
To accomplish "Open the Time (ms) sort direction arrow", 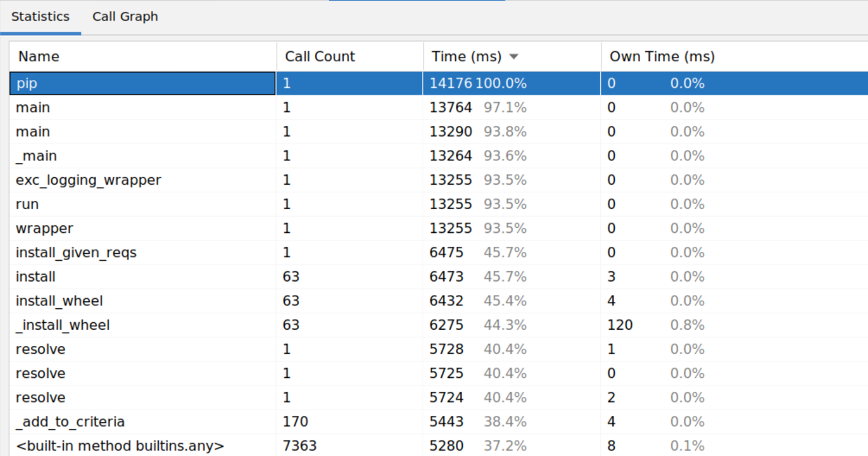I will (x=514, y=56).
